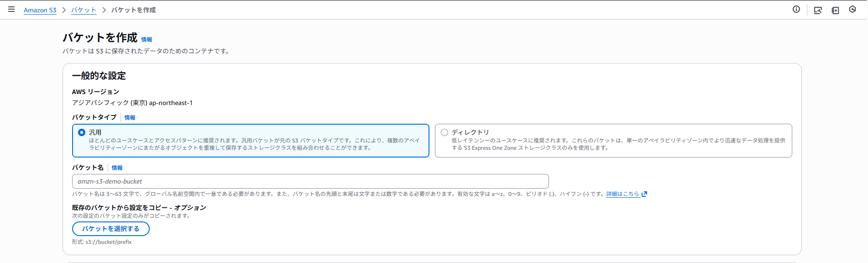
Task: Open 情報 link beside バケット名
Action: point(117,168)
